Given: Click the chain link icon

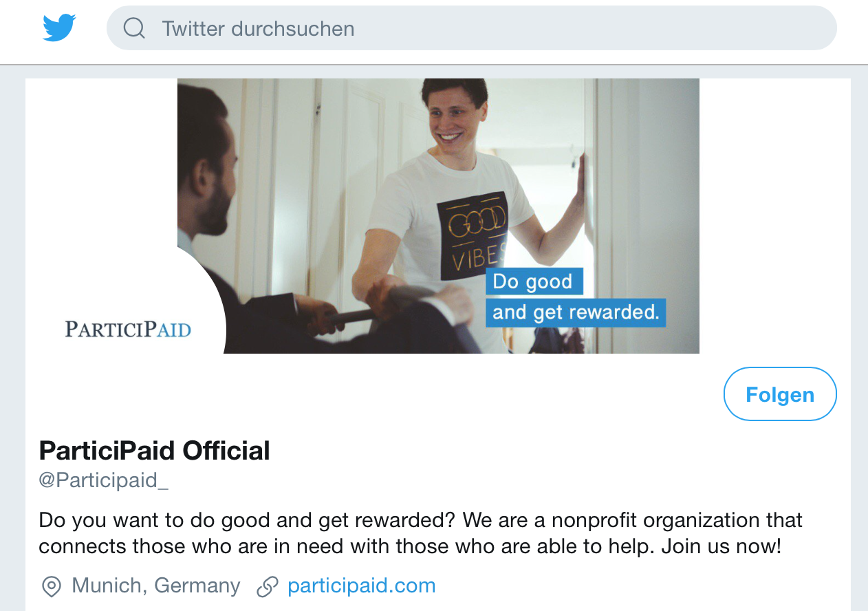Looking at the screenshot, I should pyautogui.click(x=267, y=586).
